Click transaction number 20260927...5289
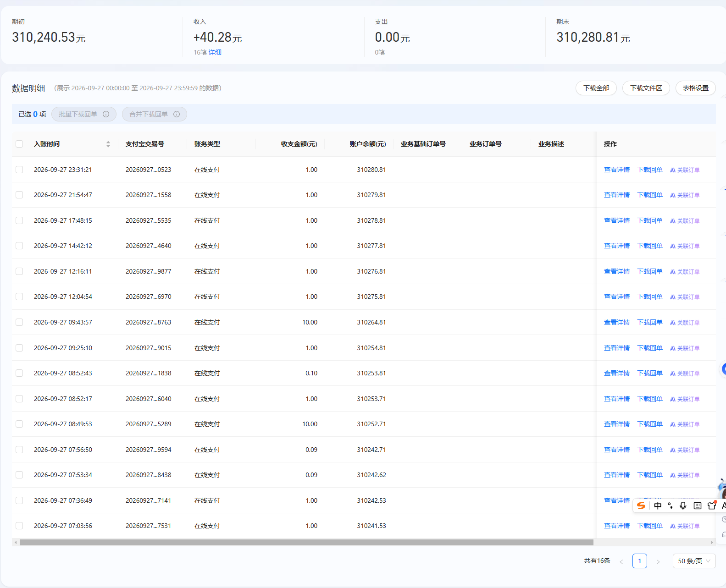 [148, 424]
